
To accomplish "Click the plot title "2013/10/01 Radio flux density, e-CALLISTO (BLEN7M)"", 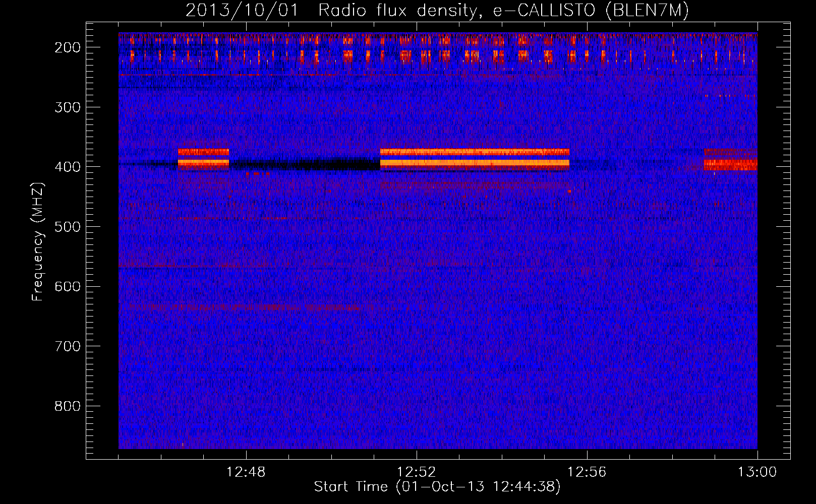I will point(437,11).
